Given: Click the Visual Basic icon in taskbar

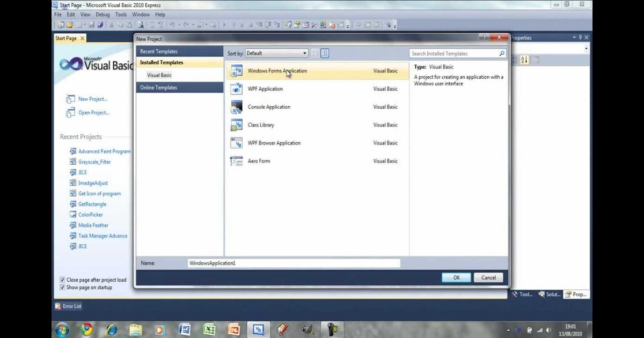Looking at the screenshot, I should (258, 329).
